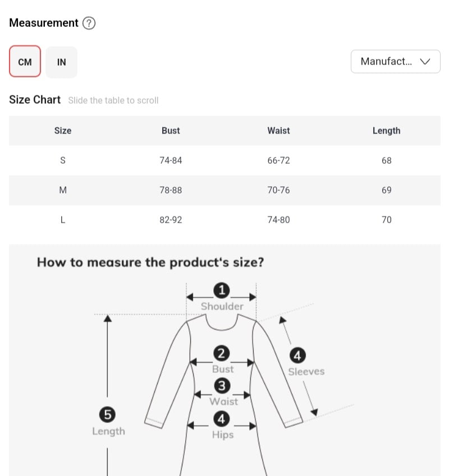
Task: Click the number 2 Bust marker icon
Action: [222, 353]
